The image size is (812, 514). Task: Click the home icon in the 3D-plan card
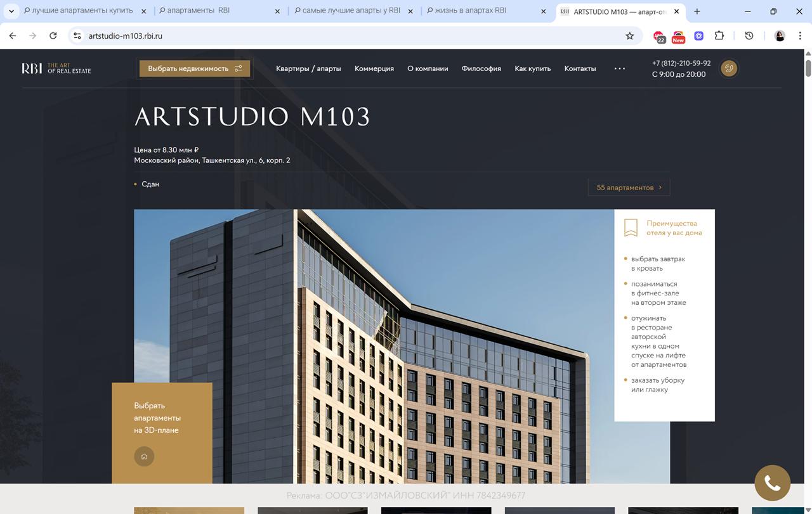click(x=144, y=456)
